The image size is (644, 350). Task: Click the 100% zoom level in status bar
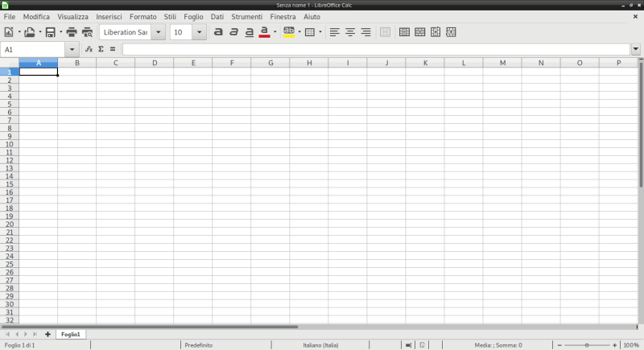point(631,345)
